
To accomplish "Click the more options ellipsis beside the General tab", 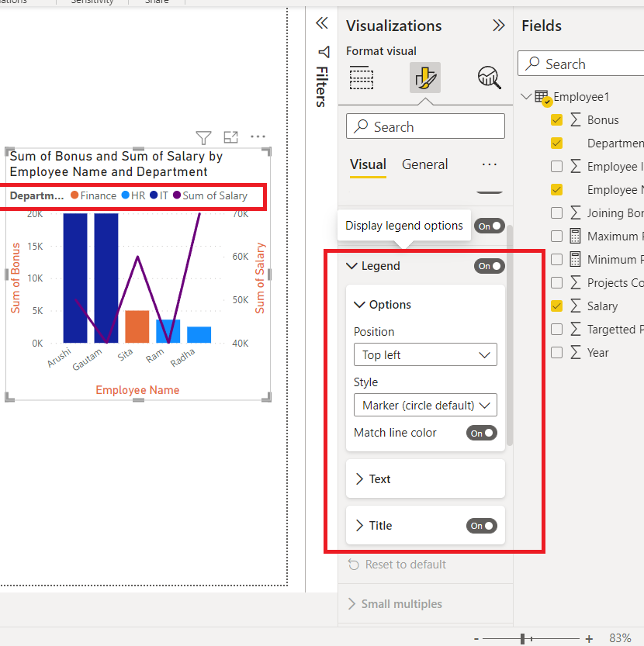I will pos(490,164).
